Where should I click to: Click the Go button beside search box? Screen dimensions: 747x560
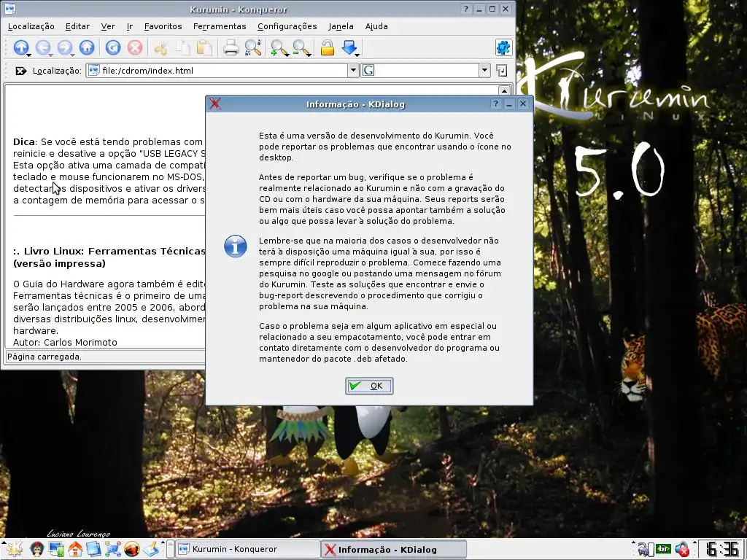pos(502,71)
